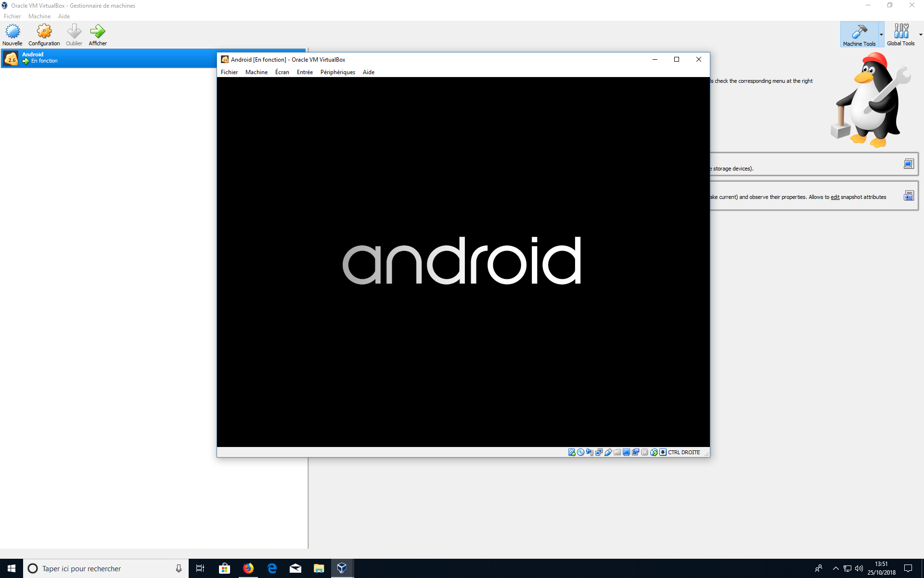
Task: Toggle Global Tools button
Action: [x=900, y=34]
